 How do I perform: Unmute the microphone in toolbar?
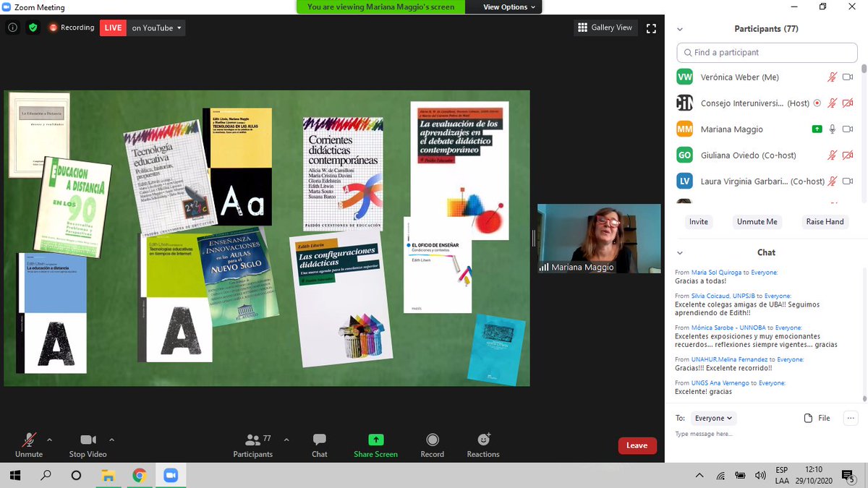[x=29, y=445]
